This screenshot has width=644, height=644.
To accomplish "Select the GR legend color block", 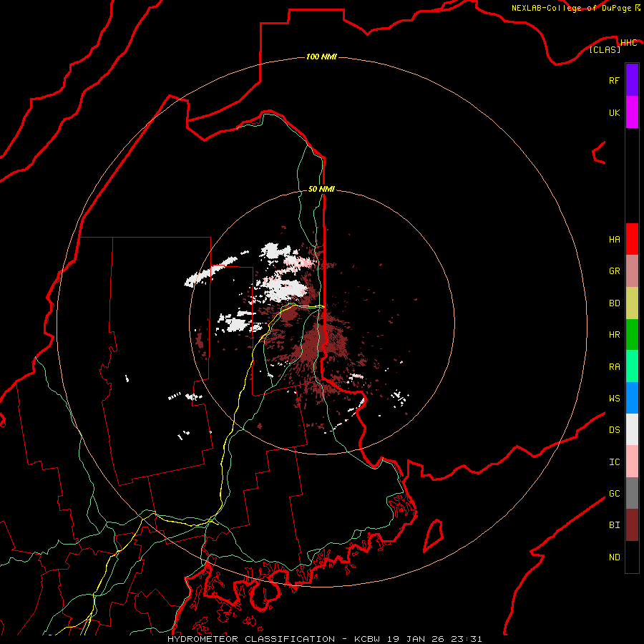I will coord(632,271).
